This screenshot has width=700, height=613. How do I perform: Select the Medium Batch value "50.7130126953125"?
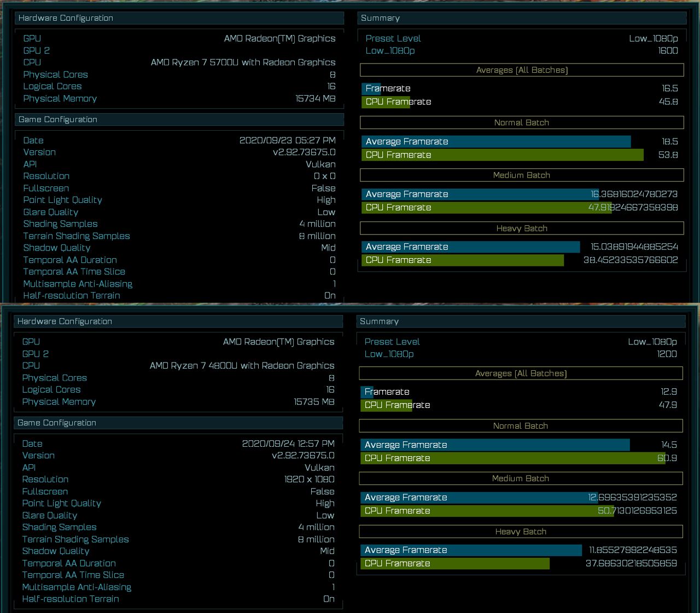point(638,511)
